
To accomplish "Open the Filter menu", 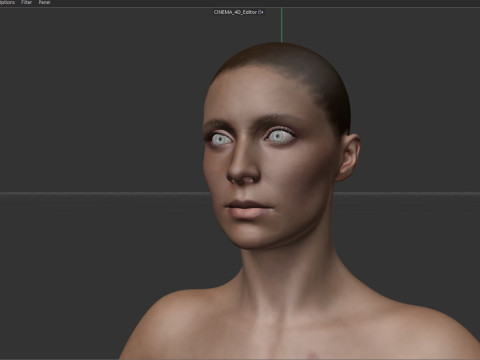I will tap(26, 2).
